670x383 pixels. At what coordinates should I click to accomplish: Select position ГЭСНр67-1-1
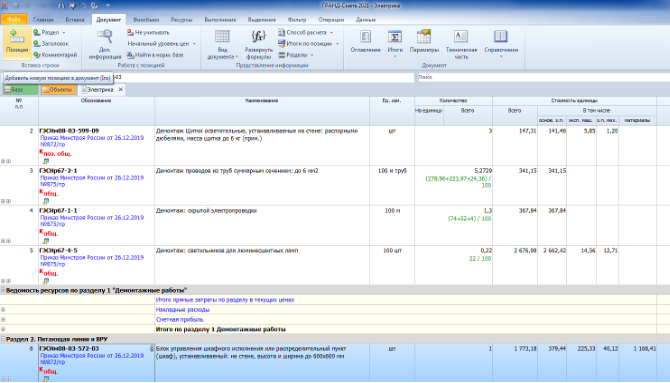(x=58, y=210)
